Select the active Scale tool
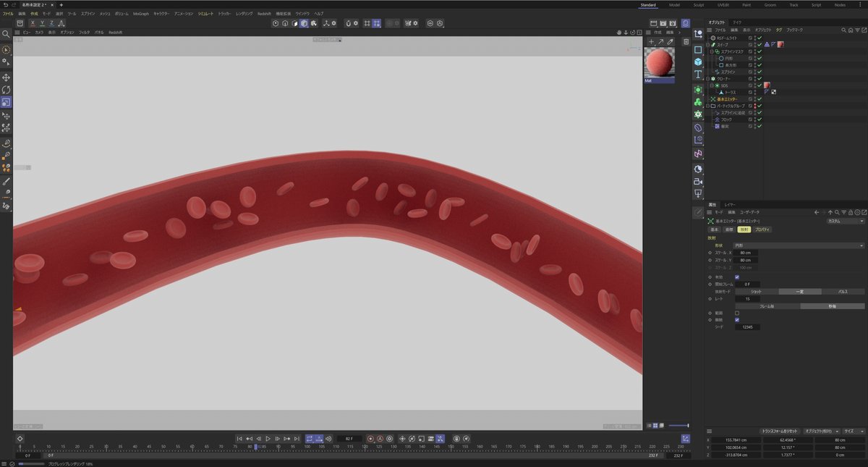The image size is (868, 467). (x=7, y=102)
